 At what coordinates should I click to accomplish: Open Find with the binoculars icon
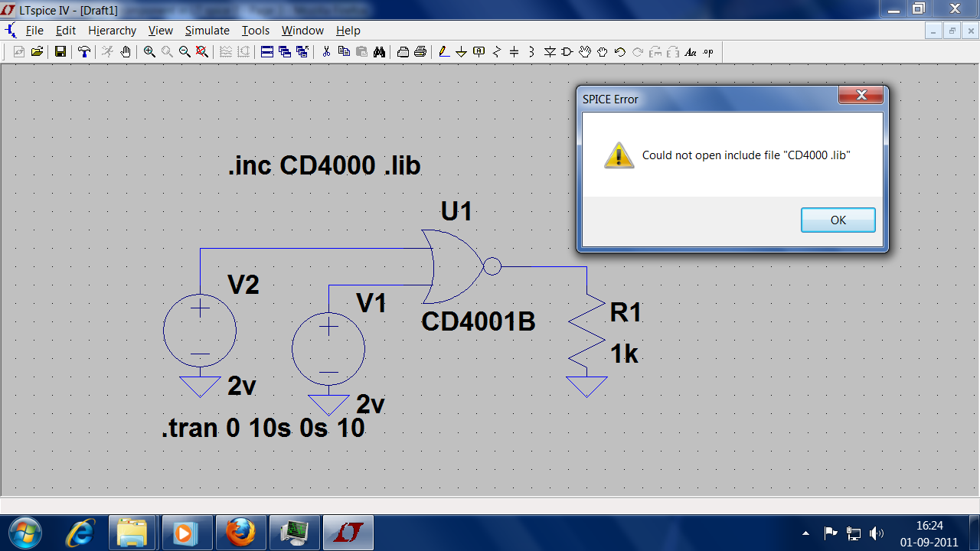pos(379,52)
